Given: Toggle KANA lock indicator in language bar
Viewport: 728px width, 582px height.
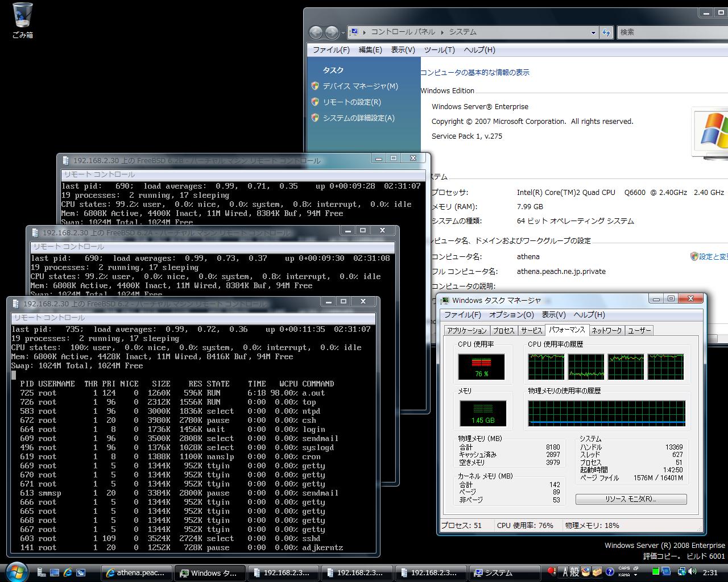Looking at the screenshot, I should tap(624, 575).
